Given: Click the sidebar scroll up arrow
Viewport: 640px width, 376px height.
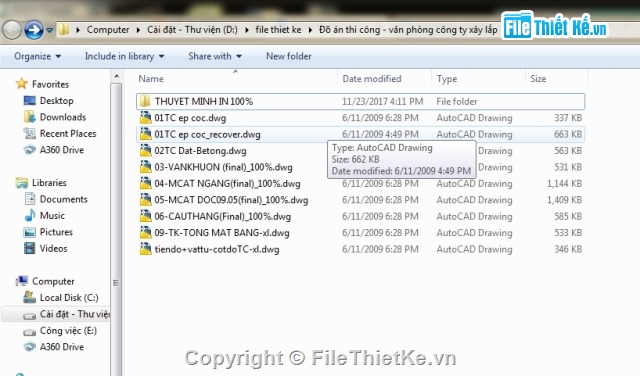Looking at the screenshot, I should coord(116,76).
